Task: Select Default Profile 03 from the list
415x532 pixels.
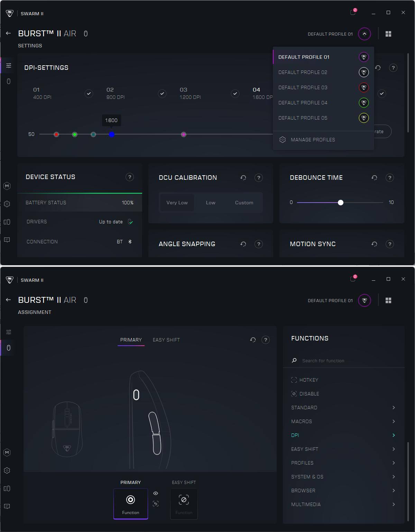Action: click(x=303, y=87)
